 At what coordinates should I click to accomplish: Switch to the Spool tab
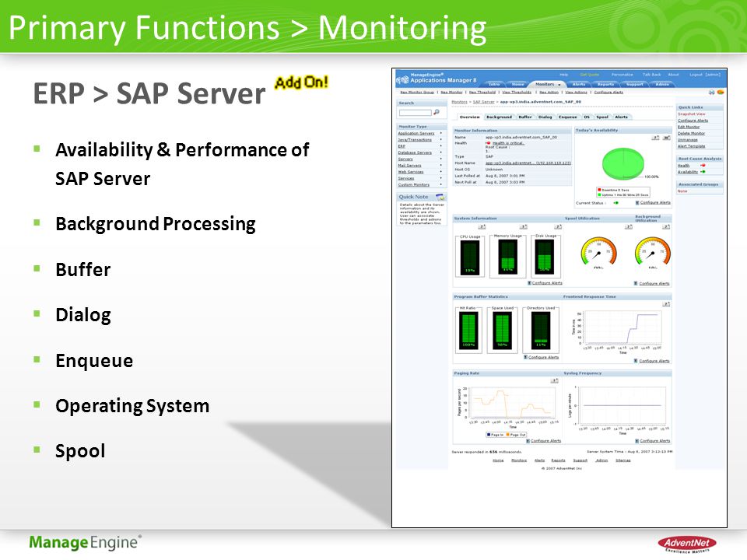[x=602, y=117]
